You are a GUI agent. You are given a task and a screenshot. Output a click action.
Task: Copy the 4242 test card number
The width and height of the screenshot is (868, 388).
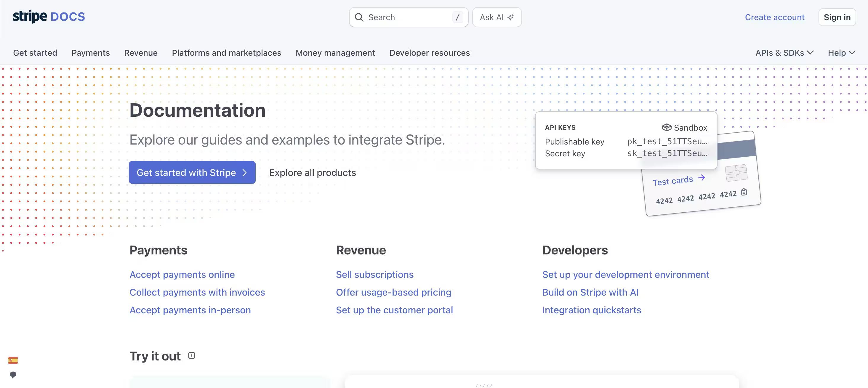tap(744, 192)
